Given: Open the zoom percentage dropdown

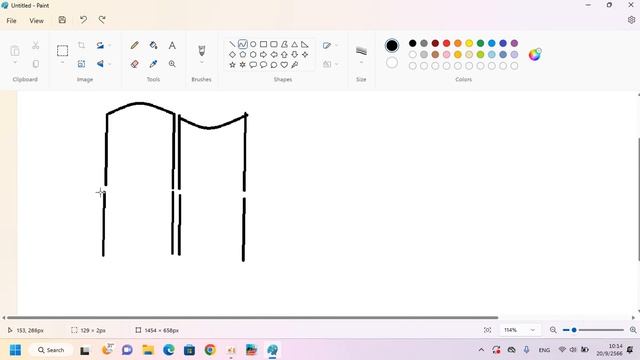Looking at the screenshot, I should click(532, 330).
